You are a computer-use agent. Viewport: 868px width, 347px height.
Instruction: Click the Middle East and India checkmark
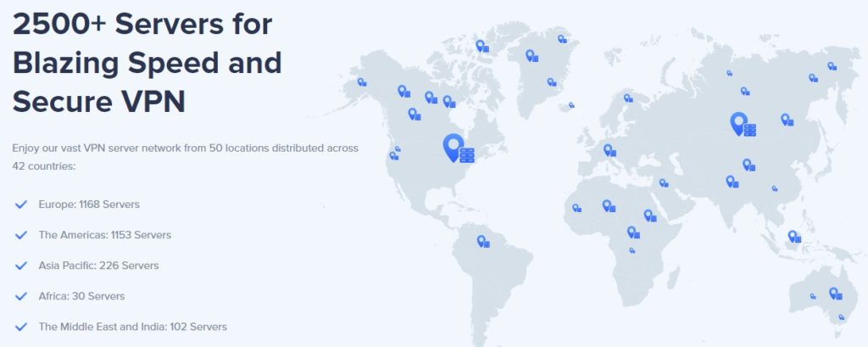[x=21, y=327]
